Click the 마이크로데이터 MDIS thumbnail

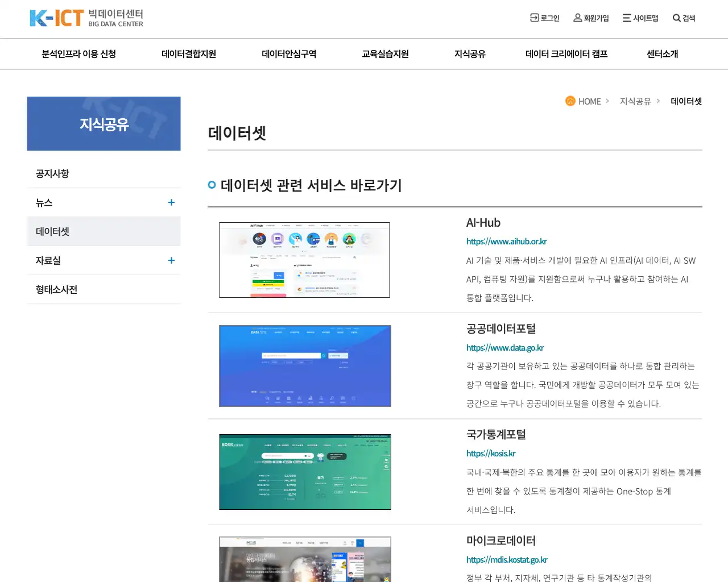[305, 559]
